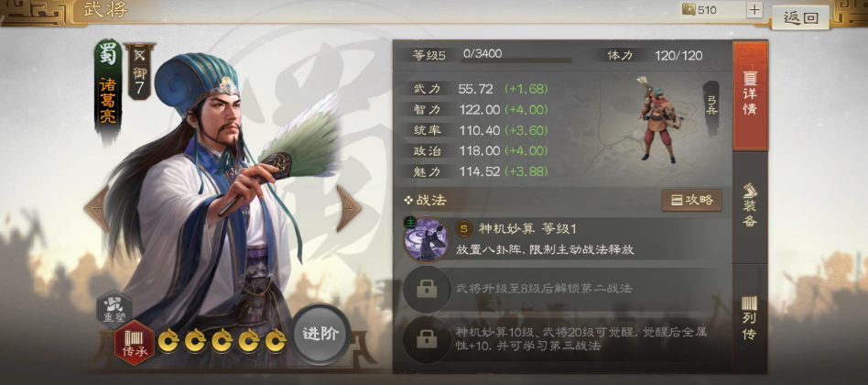Click the 弓兵 archer soldier figure
This screenshot has width=868, height=385.
point(657,120)
